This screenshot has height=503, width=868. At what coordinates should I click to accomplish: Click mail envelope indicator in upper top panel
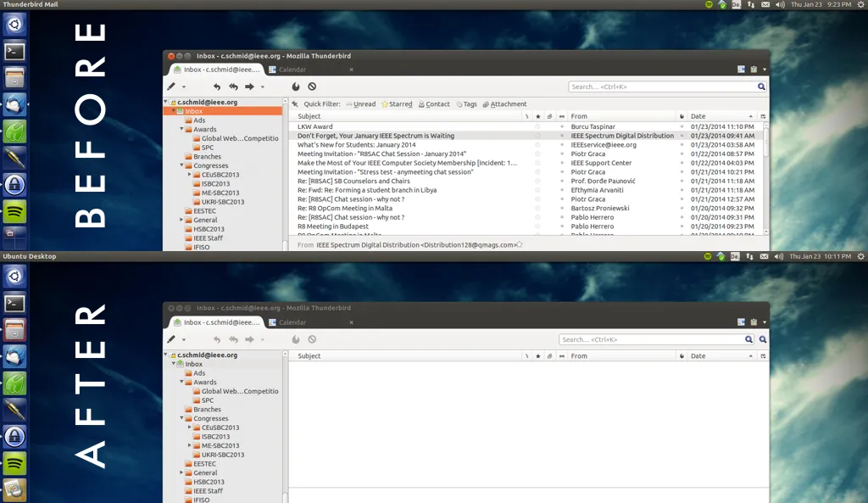(765, 4)
